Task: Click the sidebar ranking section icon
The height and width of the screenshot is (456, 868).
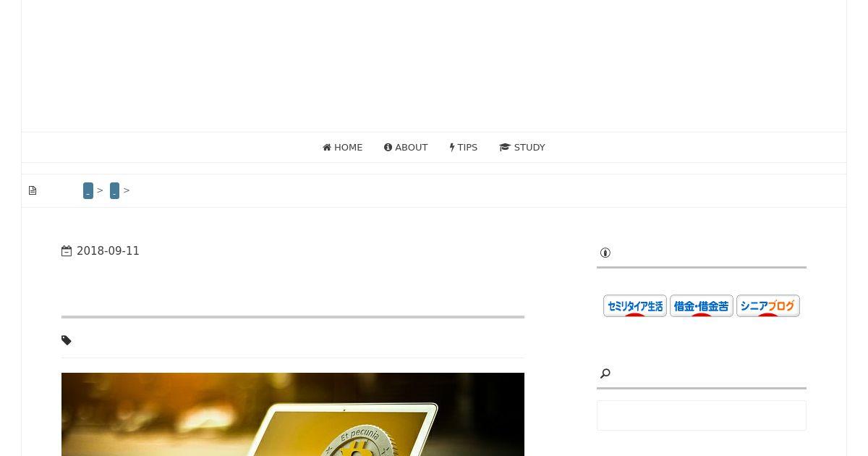Action: pos(605,253)
